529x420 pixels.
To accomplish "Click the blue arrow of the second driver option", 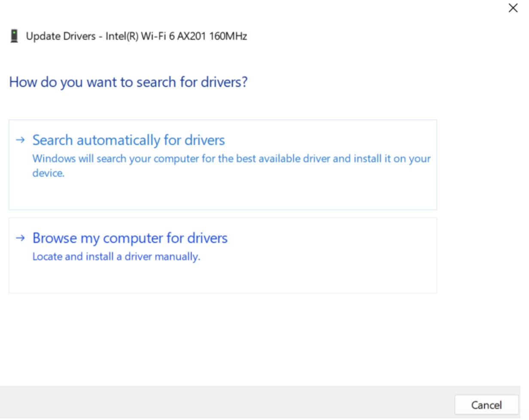I will tap(20, 238).
